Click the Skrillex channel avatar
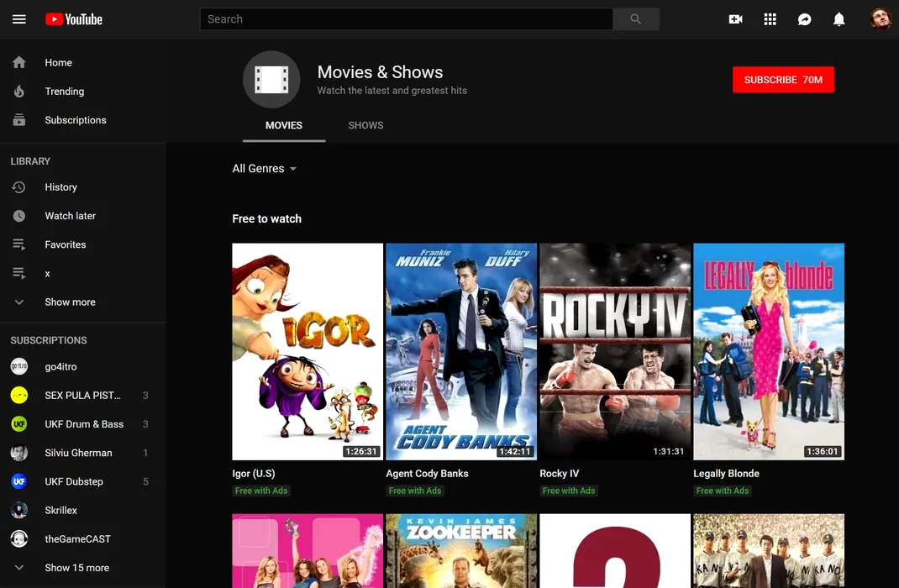 point(19,510)
